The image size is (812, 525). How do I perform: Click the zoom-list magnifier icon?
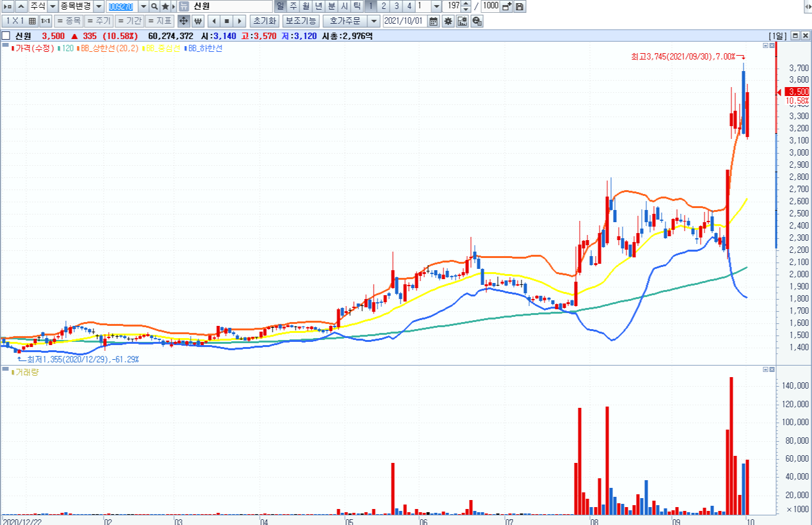pos(477,20)
